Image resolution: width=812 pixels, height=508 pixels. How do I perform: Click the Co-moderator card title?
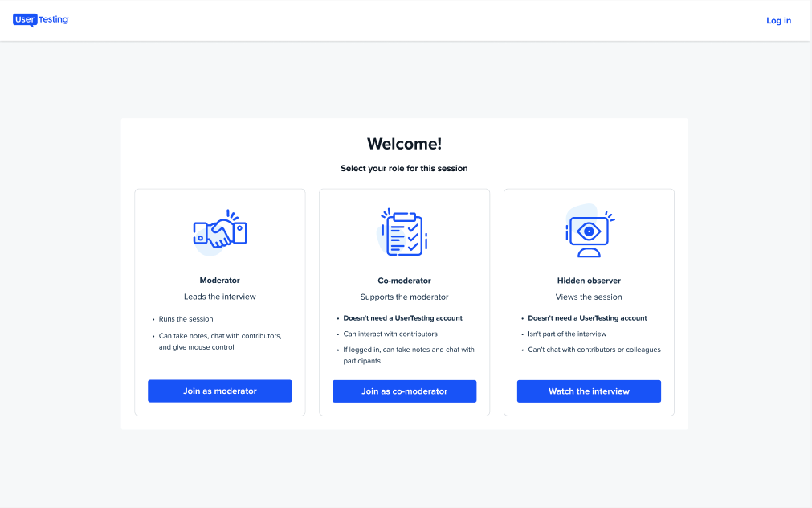tap(404, 281)
